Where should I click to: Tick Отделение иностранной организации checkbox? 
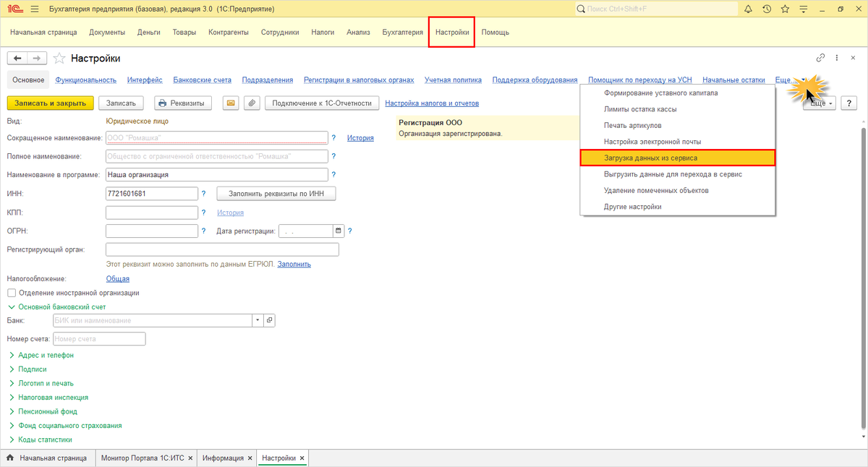pyautogui.click(x=11, y=293)
